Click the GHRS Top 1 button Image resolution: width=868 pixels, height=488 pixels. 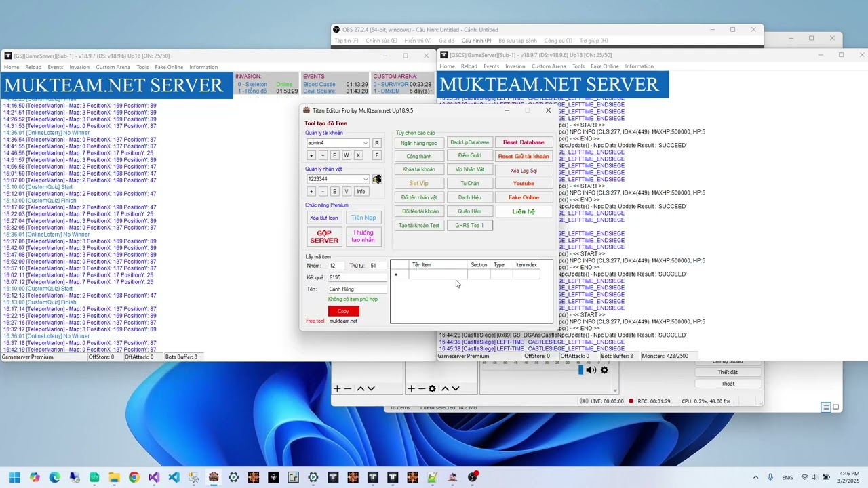(x=469, y=225)
